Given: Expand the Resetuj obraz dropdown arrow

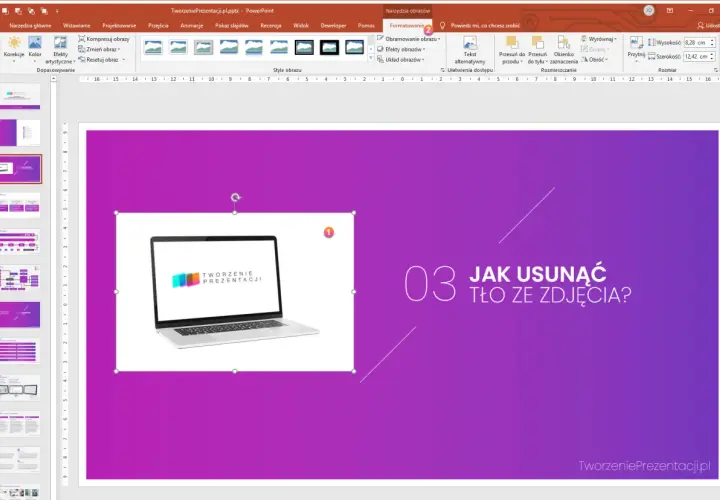Looking at the screenshot, I should (x=124, y=60).
